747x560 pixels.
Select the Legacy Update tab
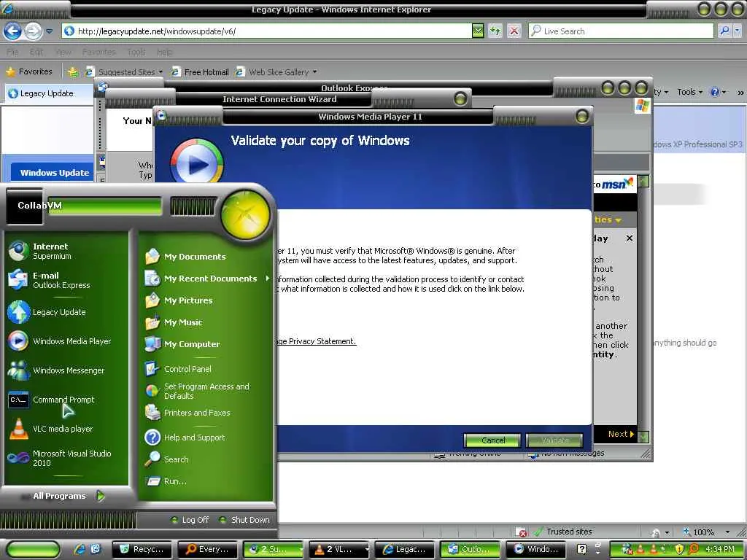(47, 93)
